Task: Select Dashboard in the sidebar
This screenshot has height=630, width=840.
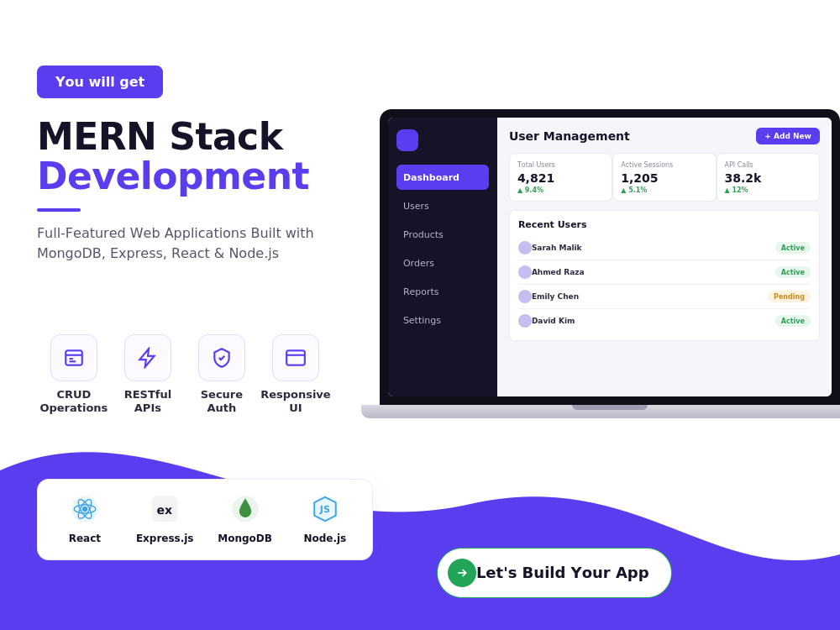Action: [x=443, y=177]
